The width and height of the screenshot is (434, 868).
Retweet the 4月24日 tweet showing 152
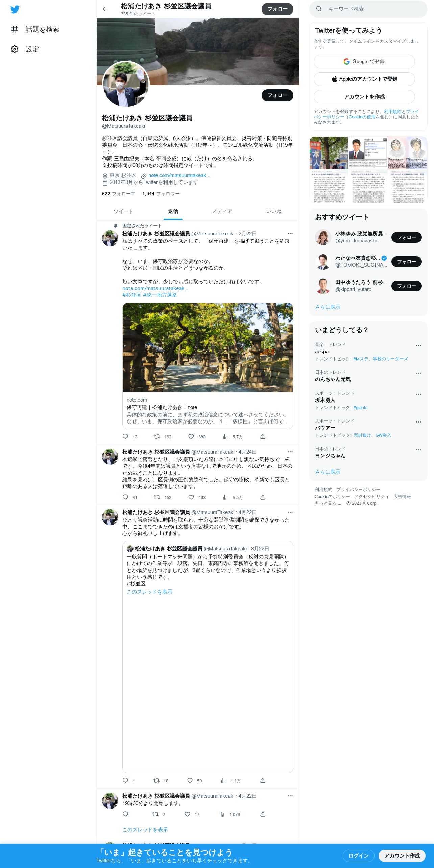157,497
